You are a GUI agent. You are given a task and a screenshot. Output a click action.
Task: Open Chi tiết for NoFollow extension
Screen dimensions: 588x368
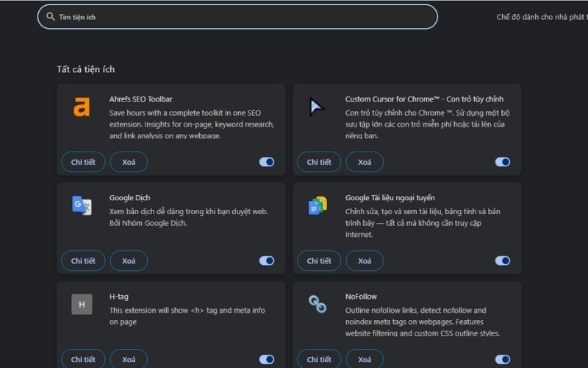click(x=319, y=359)
